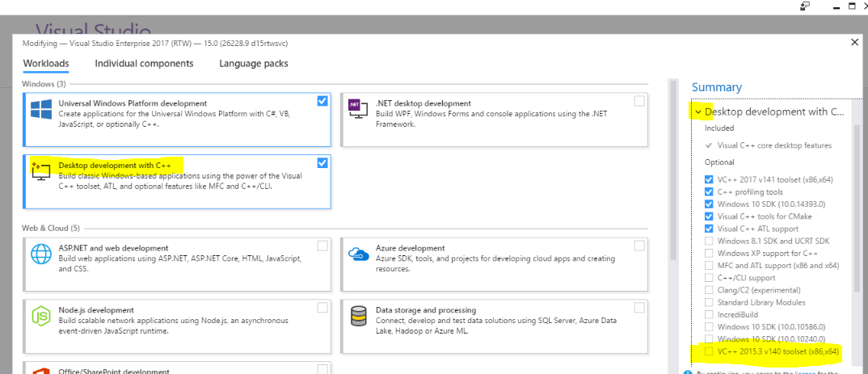This screenshot has height=374, width=868.
Task: Collapse Desktop development with C++ summary chevron
Action: pos(697,112)
